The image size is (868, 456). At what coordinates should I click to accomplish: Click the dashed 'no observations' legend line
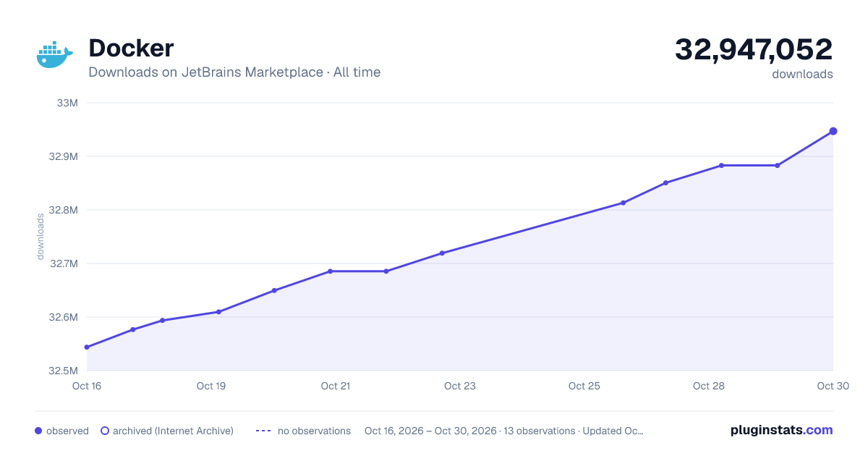pos(263,431)
